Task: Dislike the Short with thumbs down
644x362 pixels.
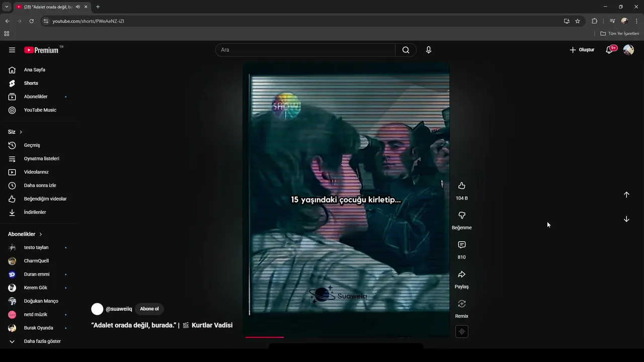Action: pos(462,215)
